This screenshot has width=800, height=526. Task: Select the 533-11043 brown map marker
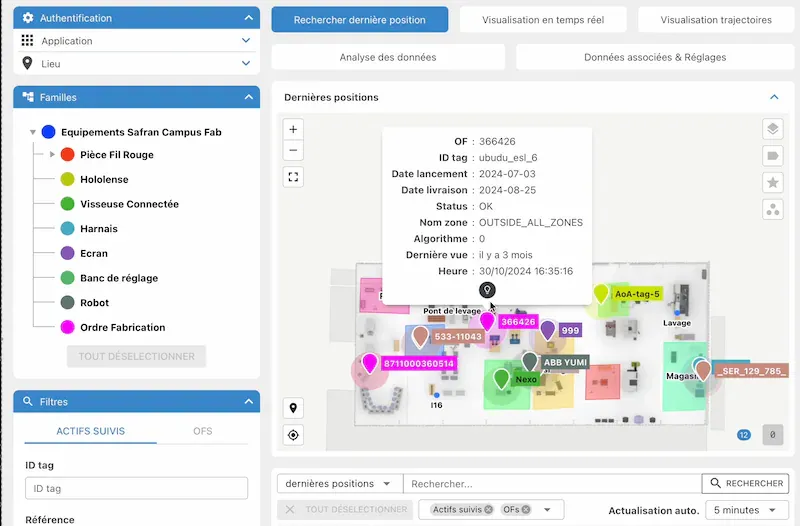(x=420, y=337)
